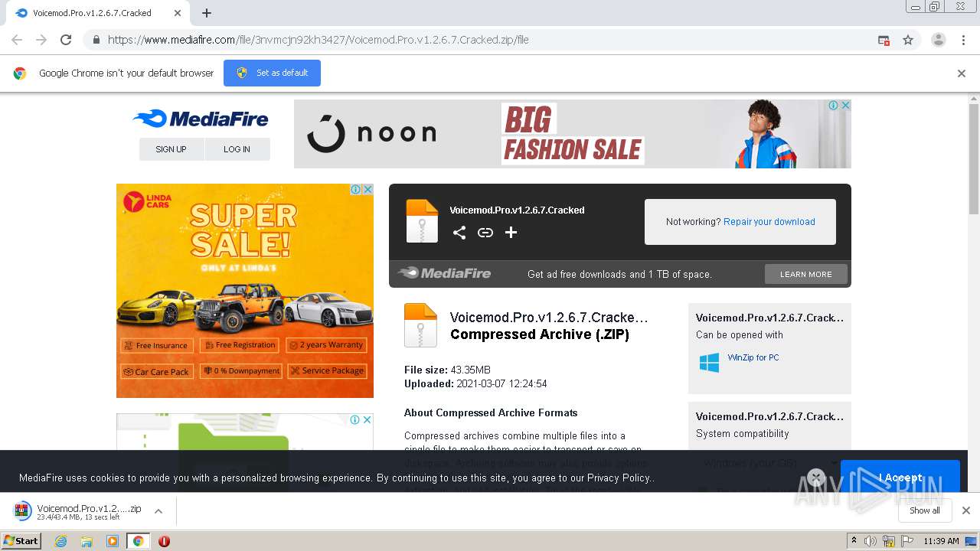Click Set as default button
The image size is (980, 551).
272,73
